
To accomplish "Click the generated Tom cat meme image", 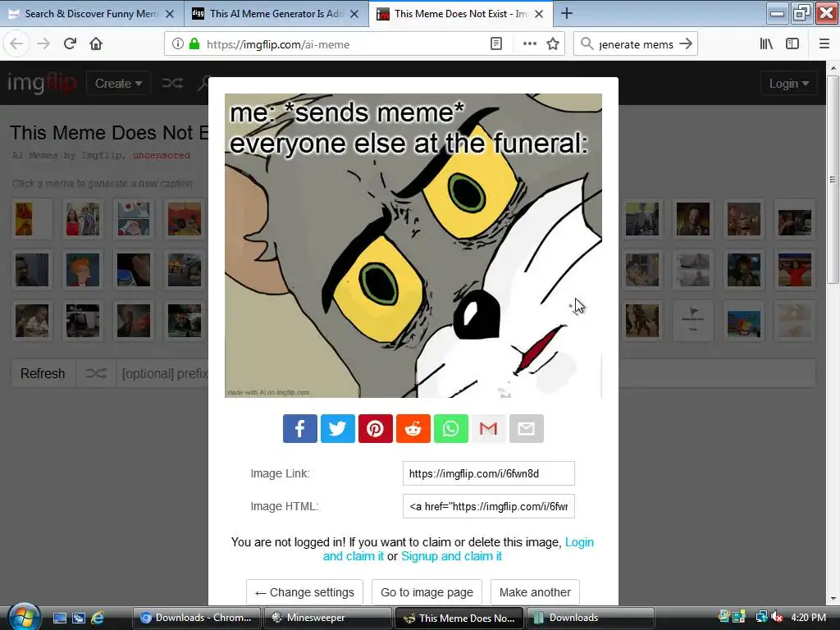I will (x=413, y=245).
